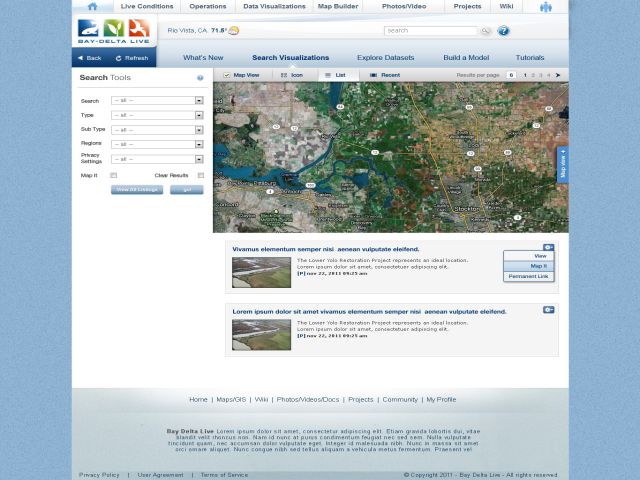Viewport: 640px width, 480px height.
Task: Click the search magnifier button
Action: (485, 31)
